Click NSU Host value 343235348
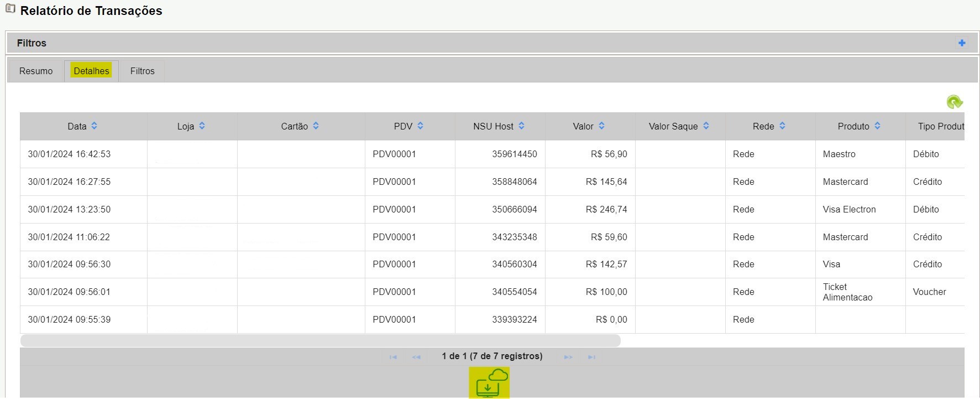The width and height of the screenshot is (980, 399). (515, 237)
